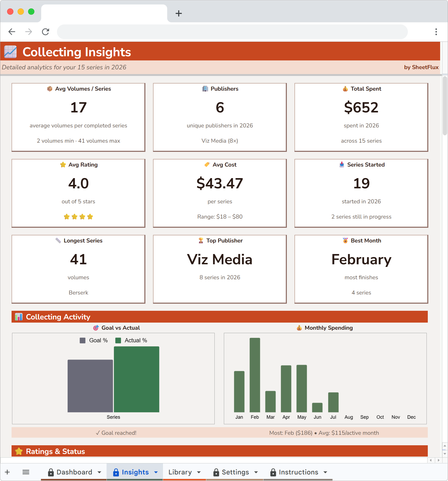448x481 pixels.
Task: Switch to the Instructions tab
Action: (298, 472)
